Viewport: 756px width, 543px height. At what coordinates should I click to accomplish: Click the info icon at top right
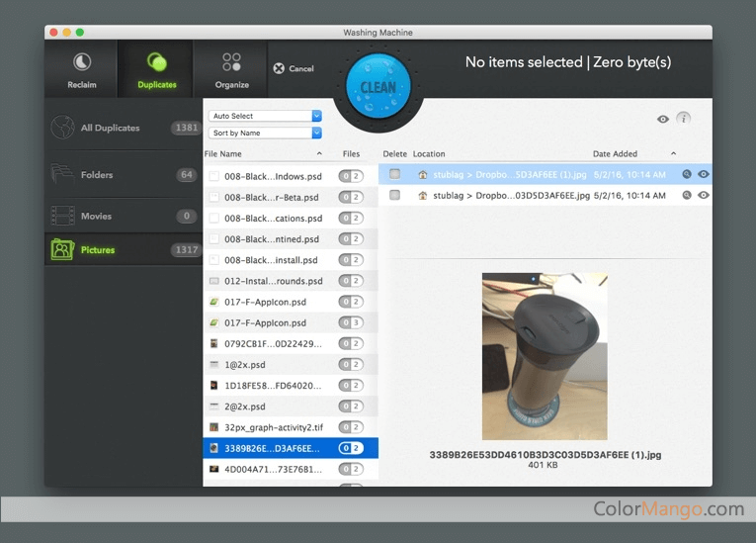point(683,119)
